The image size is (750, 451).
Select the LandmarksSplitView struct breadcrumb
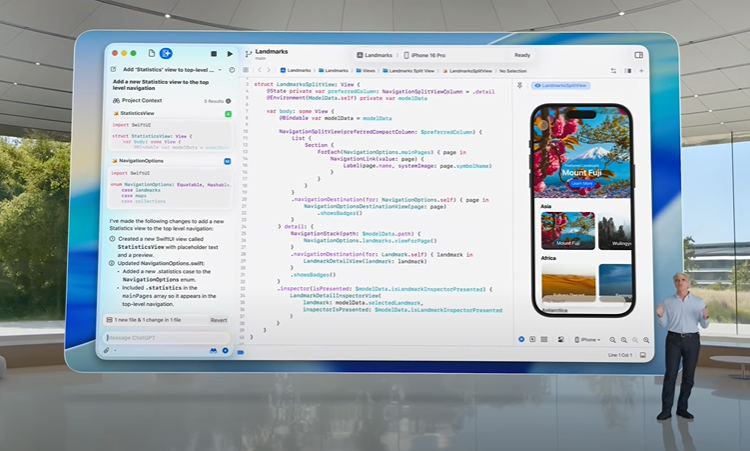tap(467, 71)
